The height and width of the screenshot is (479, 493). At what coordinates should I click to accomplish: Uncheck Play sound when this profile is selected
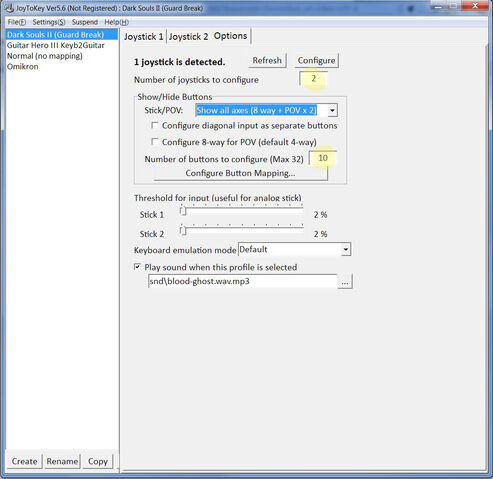137,267
